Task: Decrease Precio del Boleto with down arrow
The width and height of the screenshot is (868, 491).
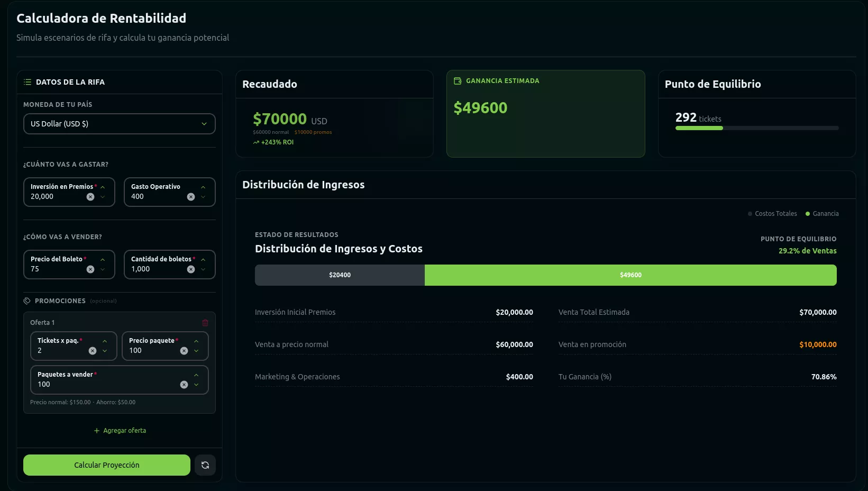Action: (x=103, y=269)
